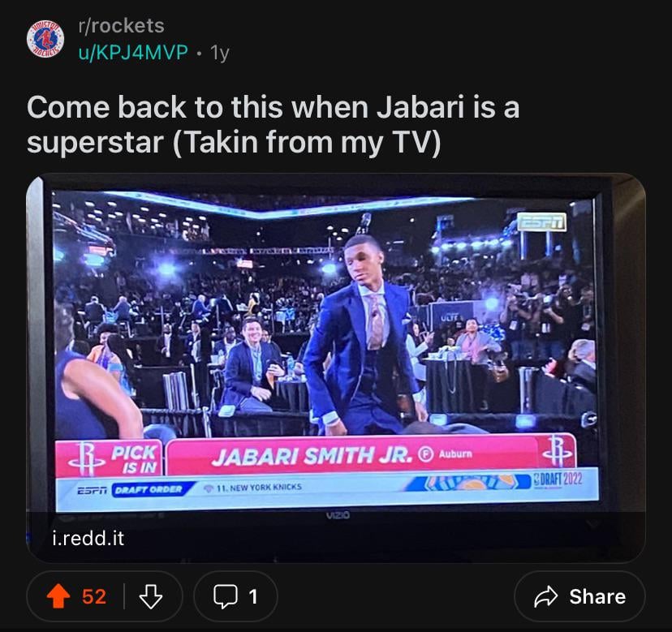Click the Houston Rockets subreddit avatar
672x632 pixels.
tap(45, 40)
